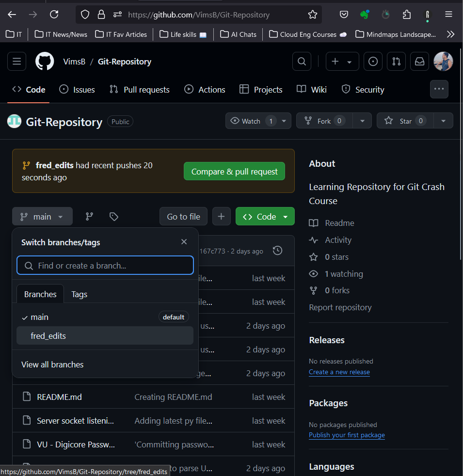Open the browser extensions puzzle icon

coord(407,14)
